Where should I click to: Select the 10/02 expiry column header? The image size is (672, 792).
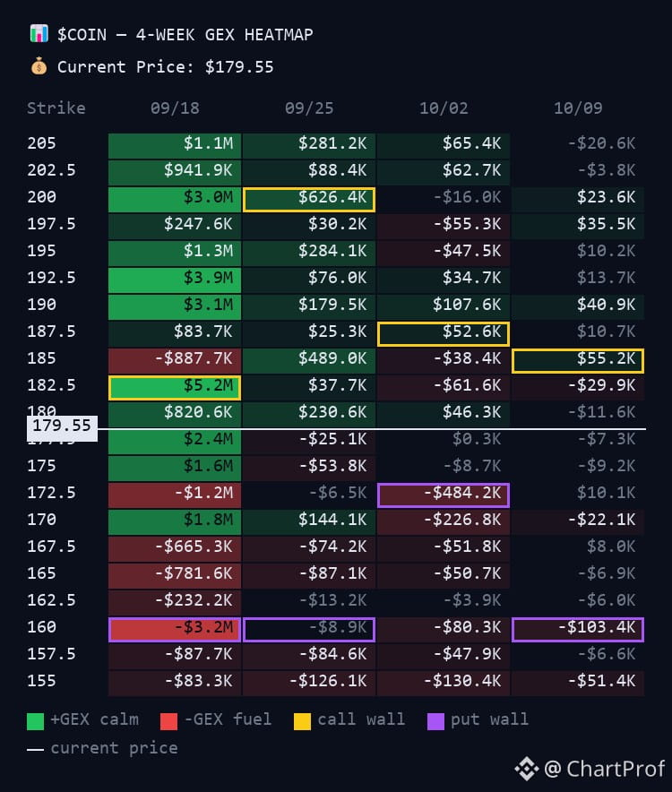[444, 108]
